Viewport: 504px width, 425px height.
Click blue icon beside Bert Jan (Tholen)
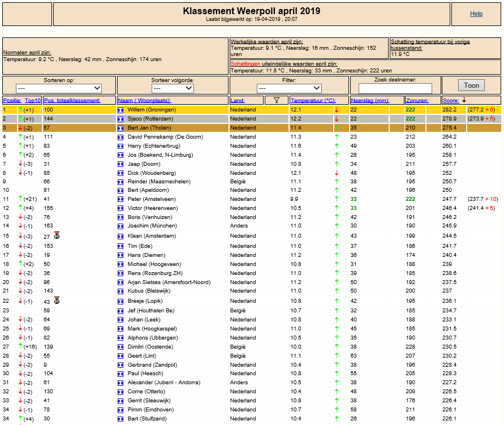click(x=120, y=128)
